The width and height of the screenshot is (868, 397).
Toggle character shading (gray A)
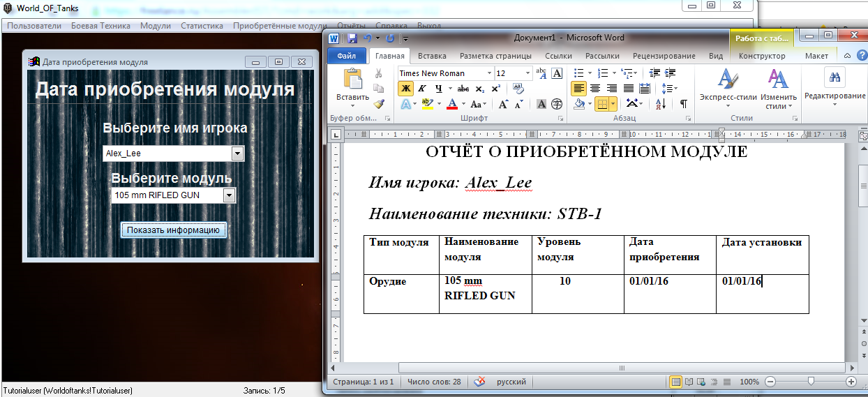(x=541, y=104)
